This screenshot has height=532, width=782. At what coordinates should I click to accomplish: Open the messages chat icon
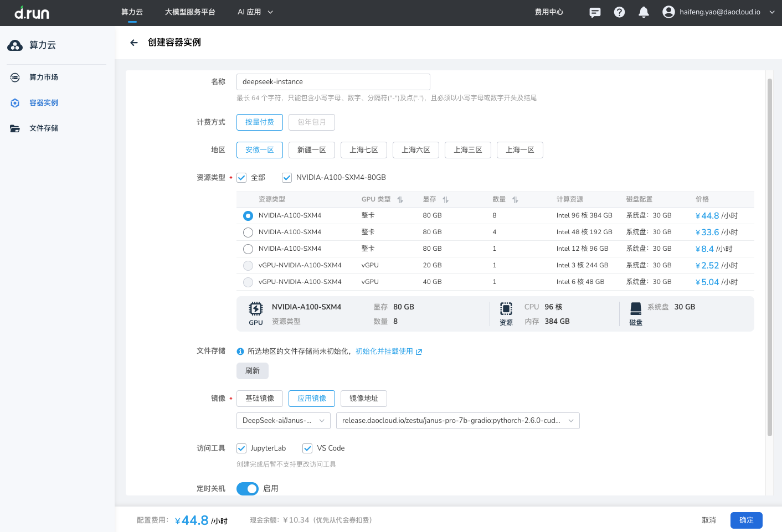pyautogui.click(x=595, y=12)
